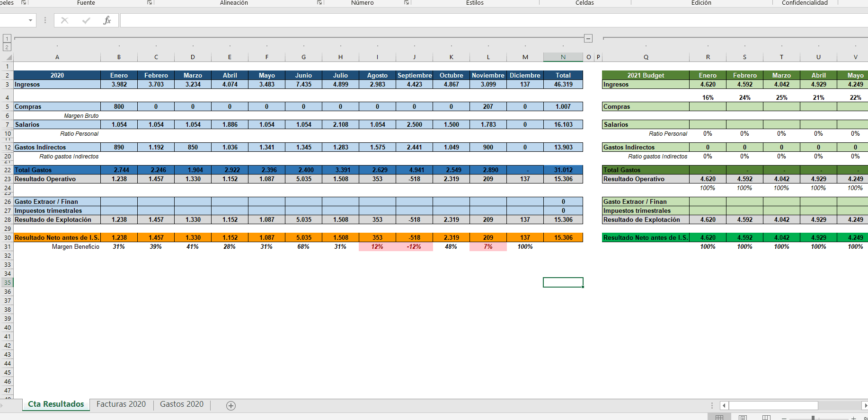
Task: Select the 'Margen Bruto' label cell
Action: tap(57, 115)
